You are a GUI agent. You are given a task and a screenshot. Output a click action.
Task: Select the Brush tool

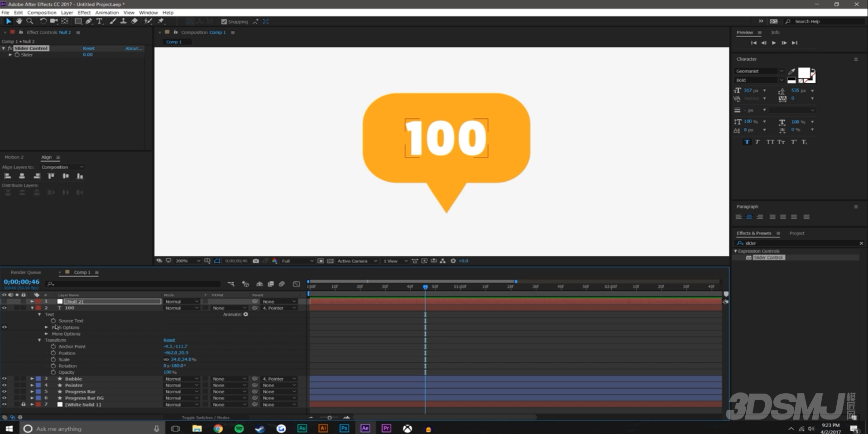pyautogui.click(x=113, y=21)
